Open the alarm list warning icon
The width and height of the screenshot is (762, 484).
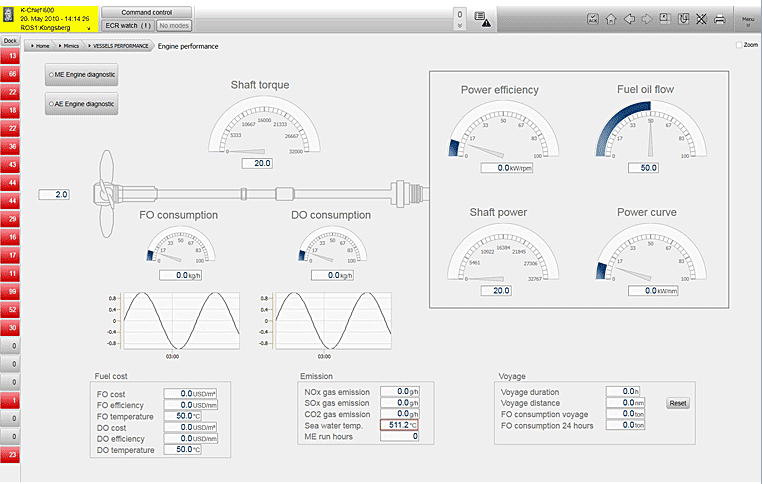[482, 18]
